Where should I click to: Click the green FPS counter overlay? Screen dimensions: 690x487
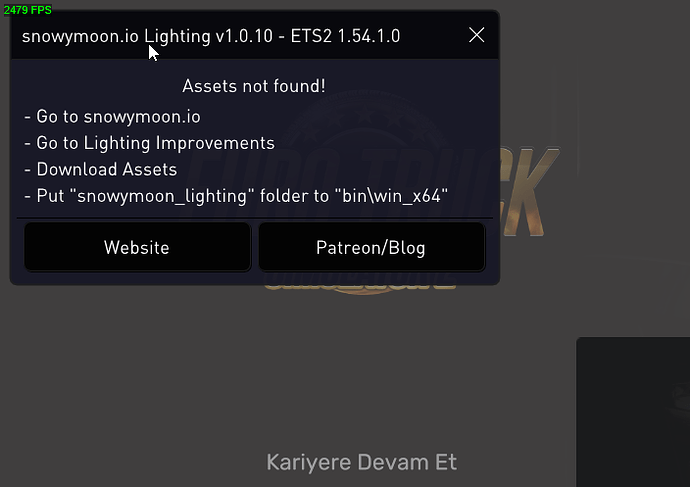point(27,10)
